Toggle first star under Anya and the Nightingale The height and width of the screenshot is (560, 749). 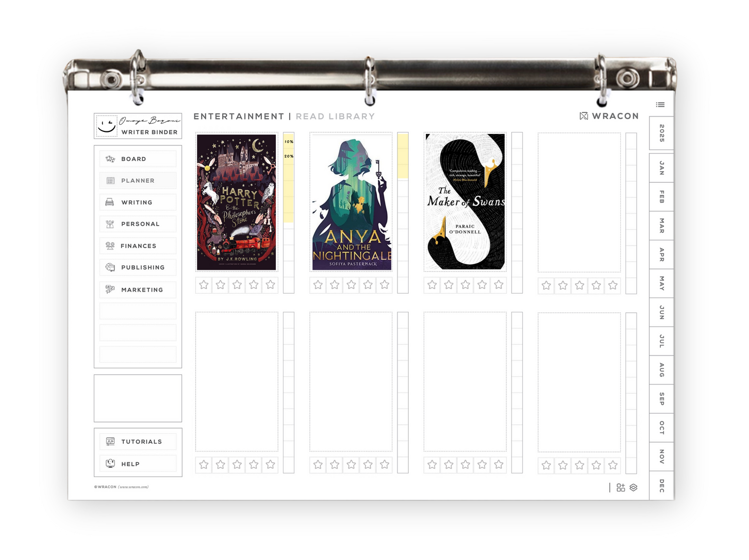[318, 285]
